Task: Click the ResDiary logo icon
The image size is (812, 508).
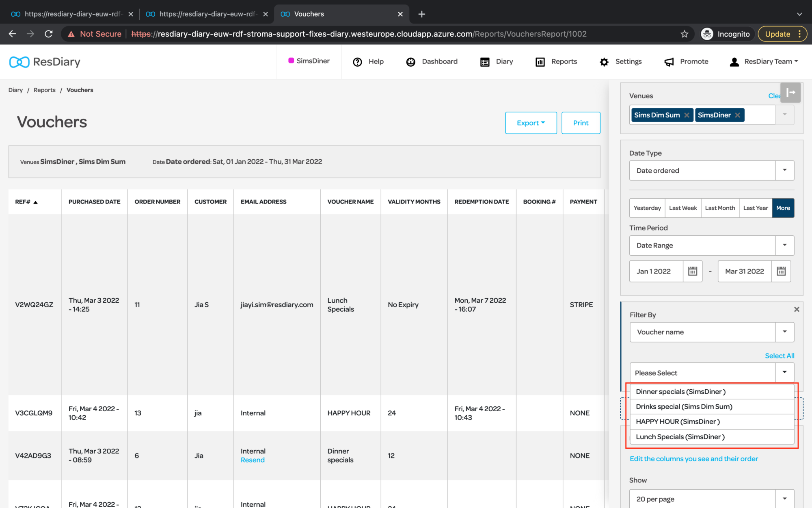Action: [19, 62]
